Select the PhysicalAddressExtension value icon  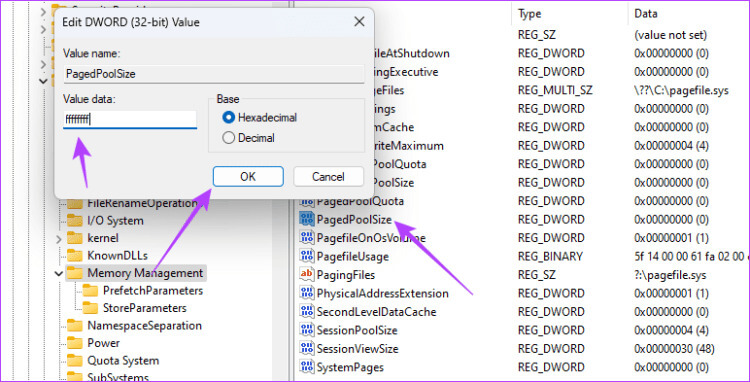pyautogui.click(x=306, y=294)
